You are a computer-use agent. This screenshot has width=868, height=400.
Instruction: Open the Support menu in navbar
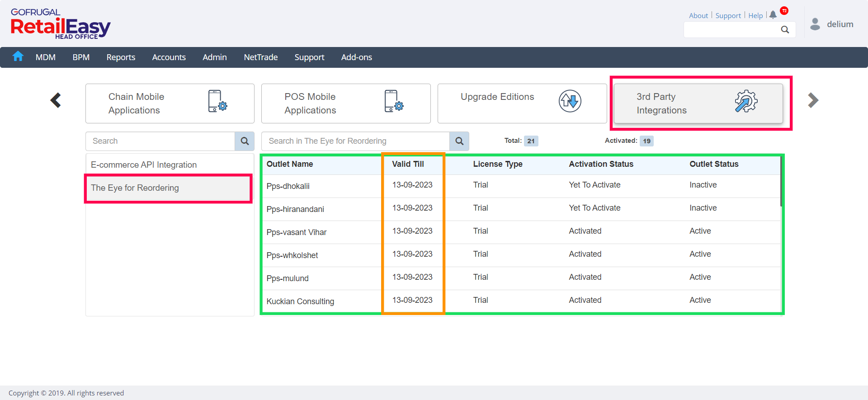coord(309,57)
